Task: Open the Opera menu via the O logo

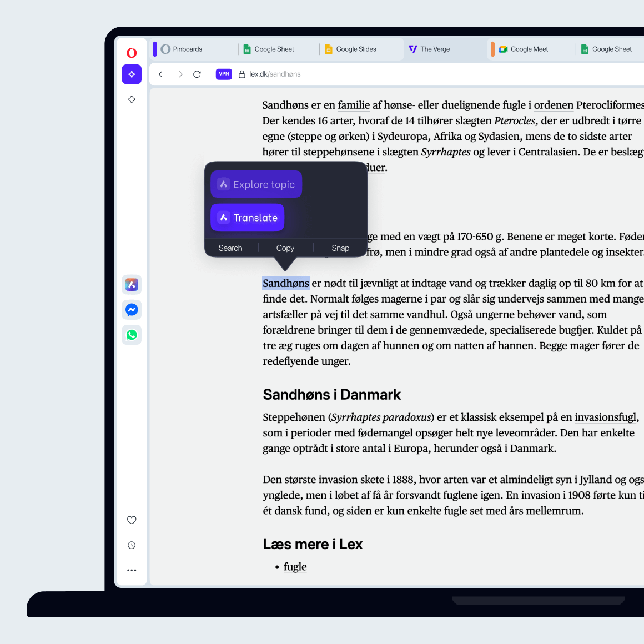Action: [x=132, y=52]
